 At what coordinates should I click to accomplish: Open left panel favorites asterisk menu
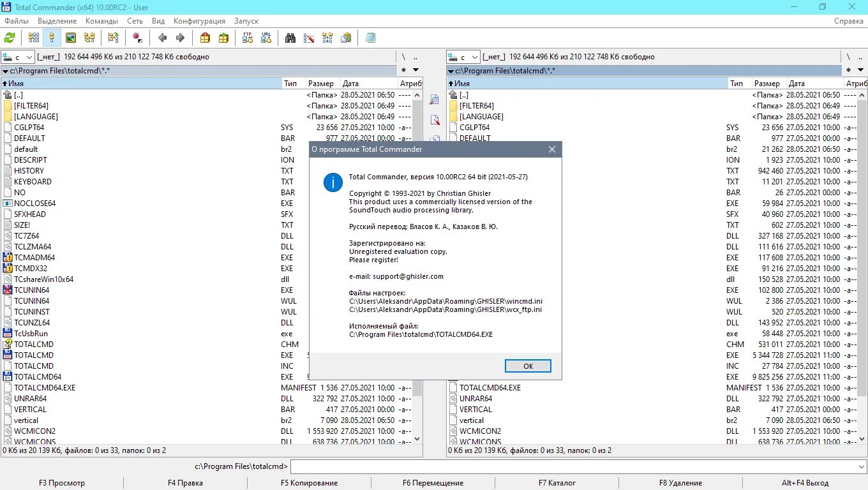403,70
